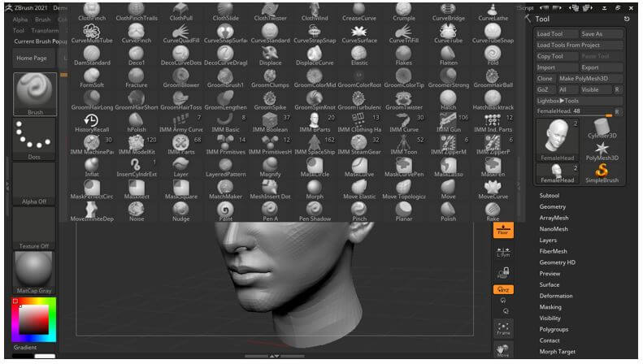Open the Tool menu in menu bar
The image size is (643, 364).
pyautogui.click(x=19, y=30)
